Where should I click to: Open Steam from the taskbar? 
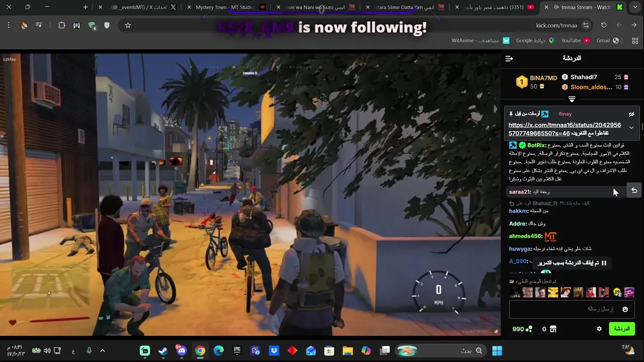pyautogui.click(x=163, y=350)
